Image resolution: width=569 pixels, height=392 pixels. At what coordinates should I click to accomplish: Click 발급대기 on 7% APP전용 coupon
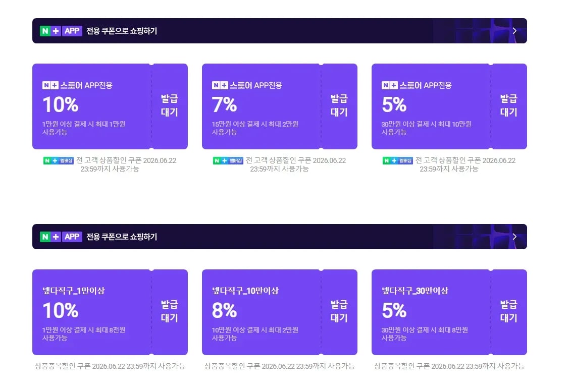339,105
